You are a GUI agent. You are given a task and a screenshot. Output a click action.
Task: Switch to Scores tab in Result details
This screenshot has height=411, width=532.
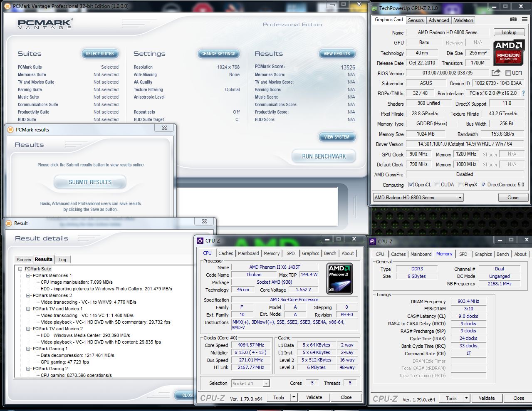tap(24, 260)
